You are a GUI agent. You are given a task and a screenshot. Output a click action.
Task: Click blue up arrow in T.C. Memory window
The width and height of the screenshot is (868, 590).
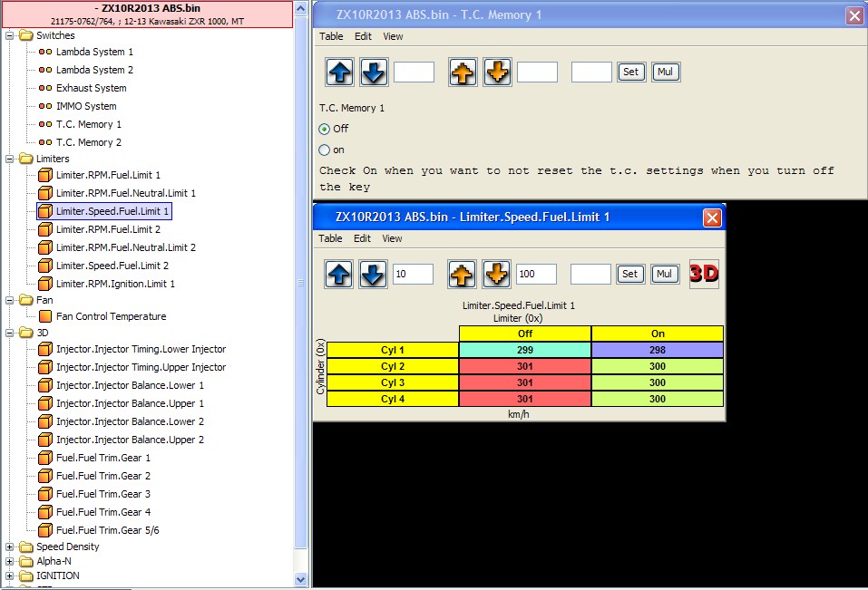[339, 72]
